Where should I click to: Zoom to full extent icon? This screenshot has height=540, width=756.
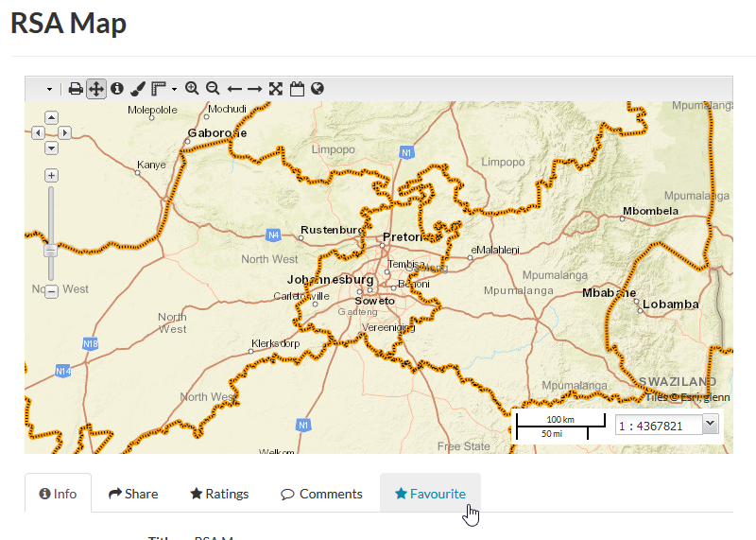tap(276, 89)
